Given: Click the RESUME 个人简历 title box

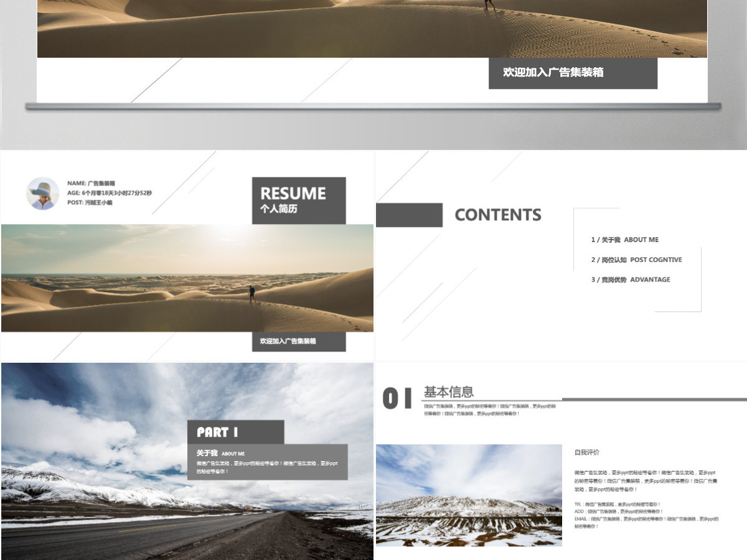Looking at the screenshot, I should (299, 200).
